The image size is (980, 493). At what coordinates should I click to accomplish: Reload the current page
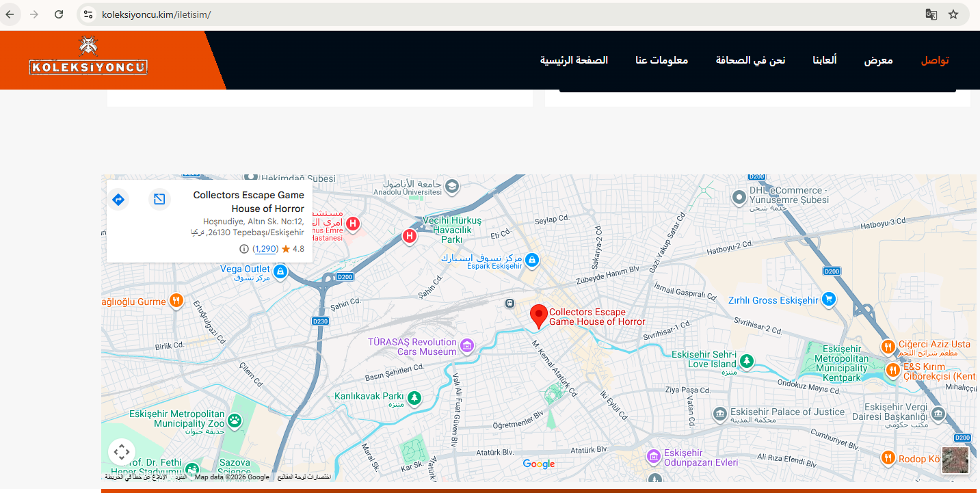click(x=59, y=14)
